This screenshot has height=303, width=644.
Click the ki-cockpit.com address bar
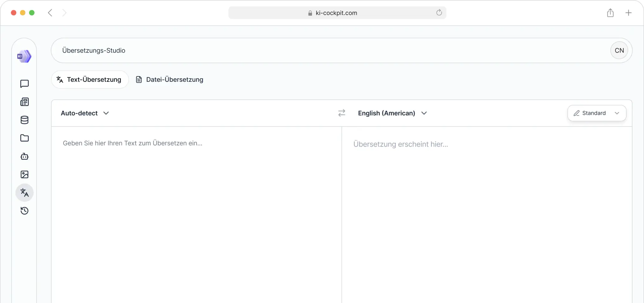[337, 13]
